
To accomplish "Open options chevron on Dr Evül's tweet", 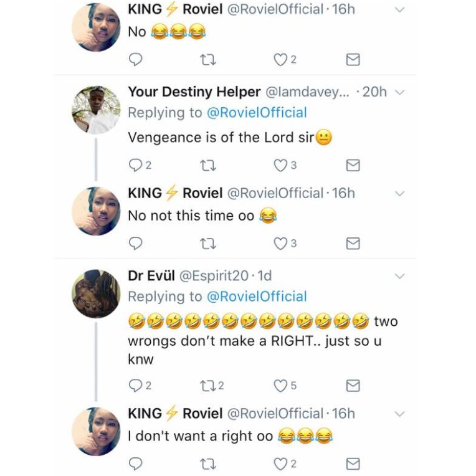I will [401, 275].
